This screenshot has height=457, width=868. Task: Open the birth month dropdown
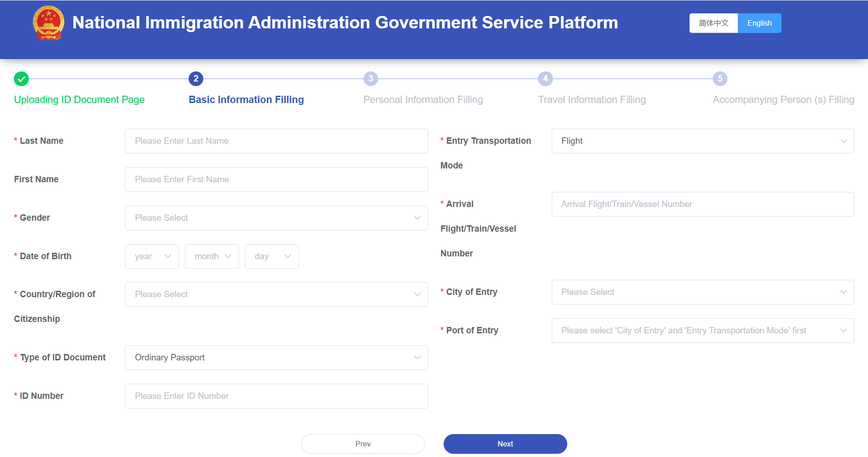212,256
